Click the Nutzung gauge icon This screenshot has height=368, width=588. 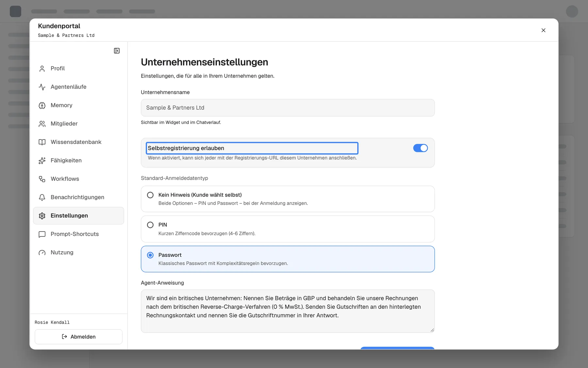pyautogui.click(x=42, y=253)
